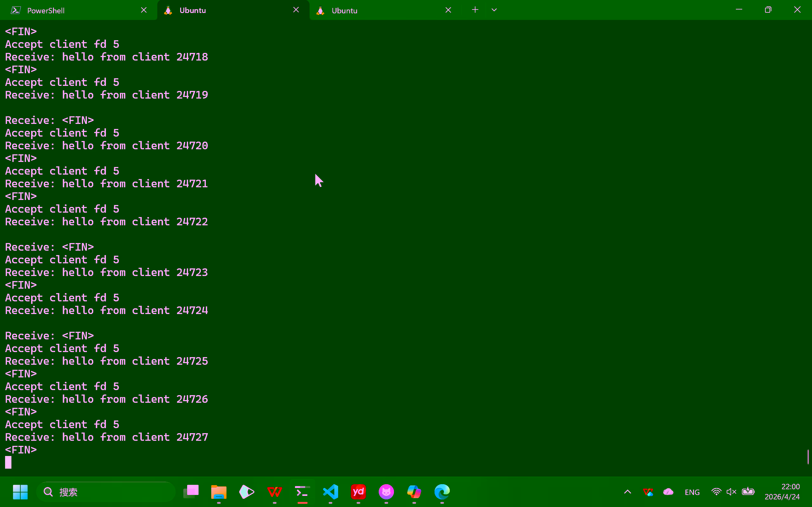Close the active Ubuntu tab
812x507 pixels.
point(296,10)
